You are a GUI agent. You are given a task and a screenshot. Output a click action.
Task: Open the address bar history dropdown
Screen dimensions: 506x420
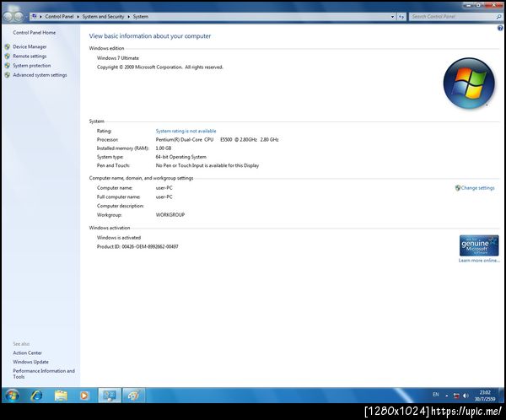pos(392,17)
